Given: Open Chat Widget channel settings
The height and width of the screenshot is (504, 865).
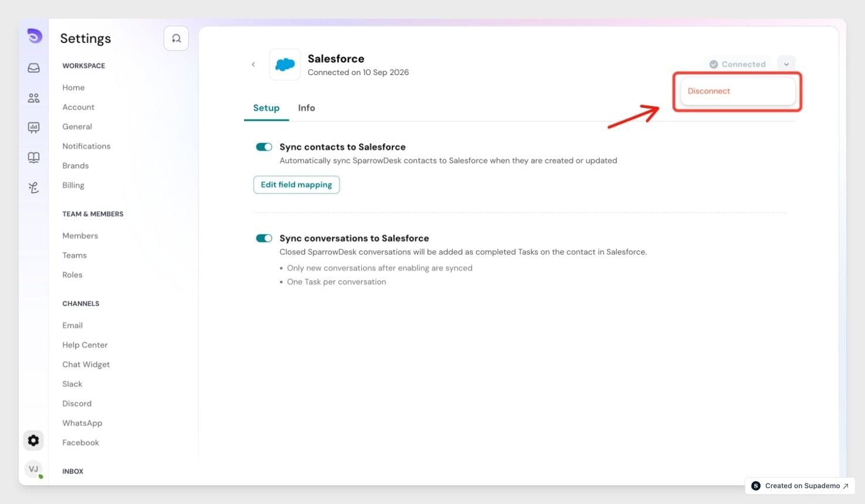Looking at the screenshot, I should 86,365.
